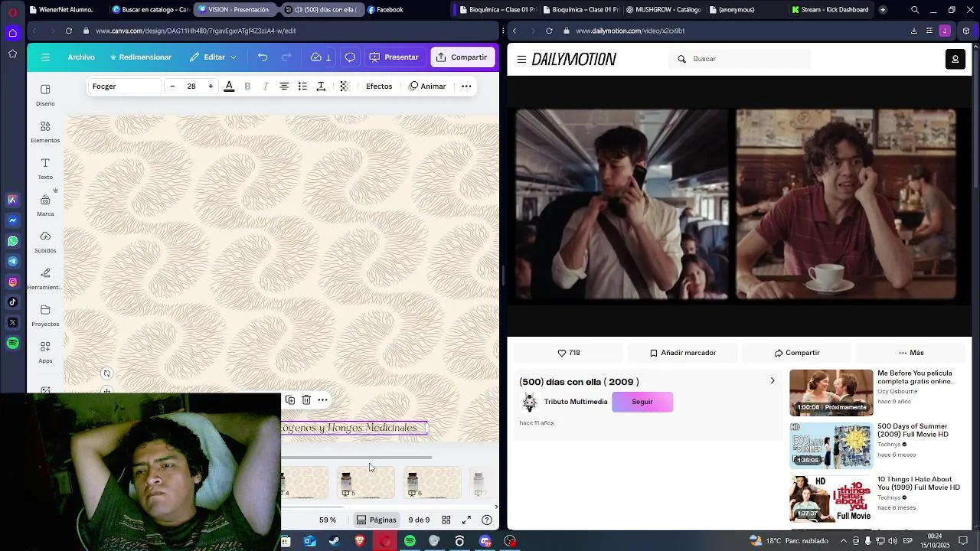Click Efectos in the text toolbar

pyautogui.click(x=379, y=86)
